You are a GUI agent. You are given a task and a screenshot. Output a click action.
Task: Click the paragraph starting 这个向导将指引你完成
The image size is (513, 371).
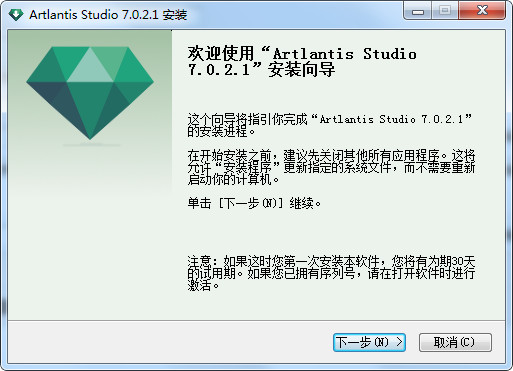(x=330, y=125)
